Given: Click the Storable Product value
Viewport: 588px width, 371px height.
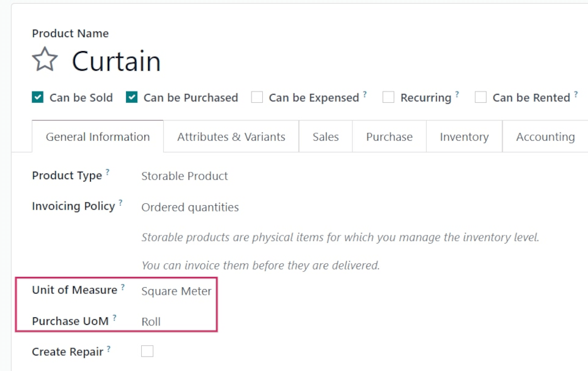Looking at the screenshot, I should pyautogui.click(x=184, y=176).
